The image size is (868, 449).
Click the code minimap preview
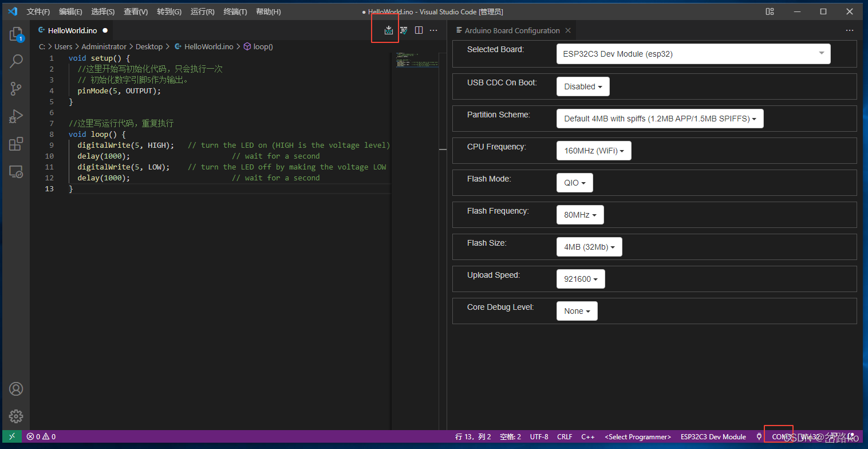click(x=418, y=61)
